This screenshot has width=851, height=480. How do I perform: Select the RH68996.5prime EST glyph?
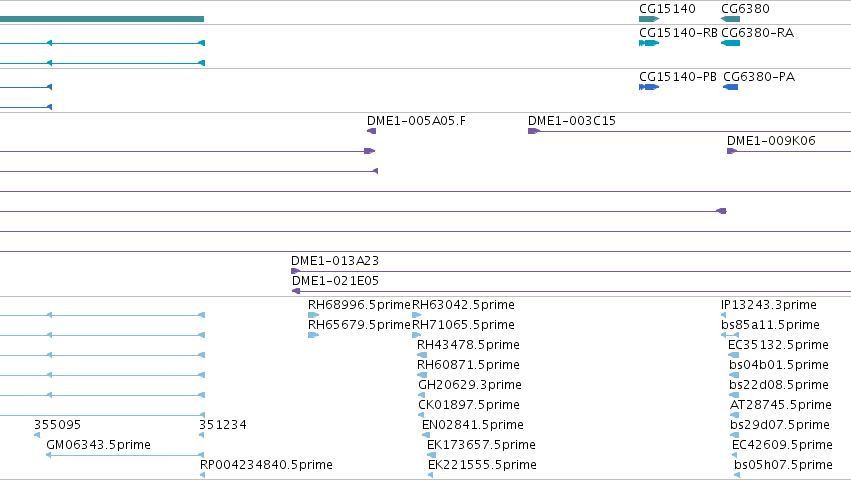[313, 315]
